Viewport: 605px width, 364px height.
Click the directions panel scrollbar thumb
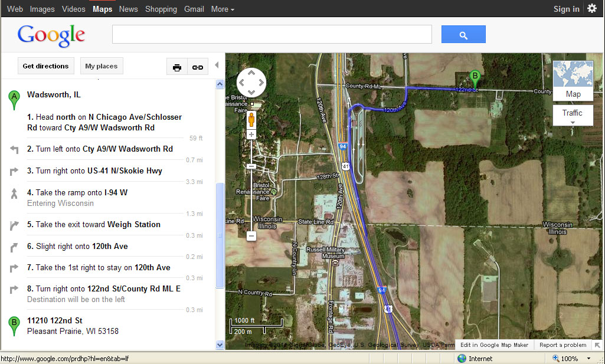pyautogui.click(x=220, y=235)
